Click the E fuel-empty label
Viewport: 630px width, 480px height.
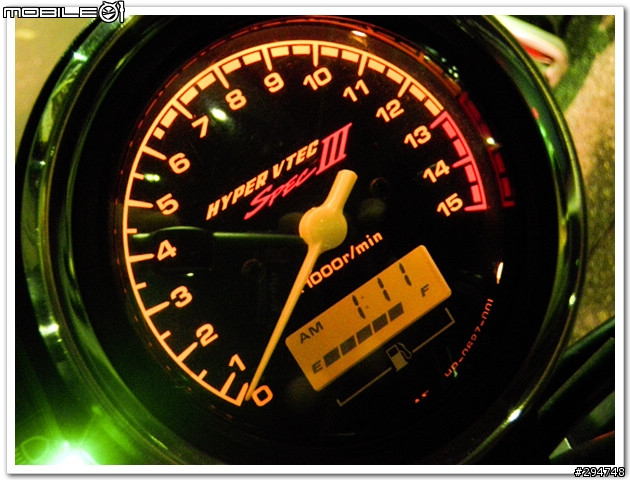pyautogui.click(x=317, y=367)
